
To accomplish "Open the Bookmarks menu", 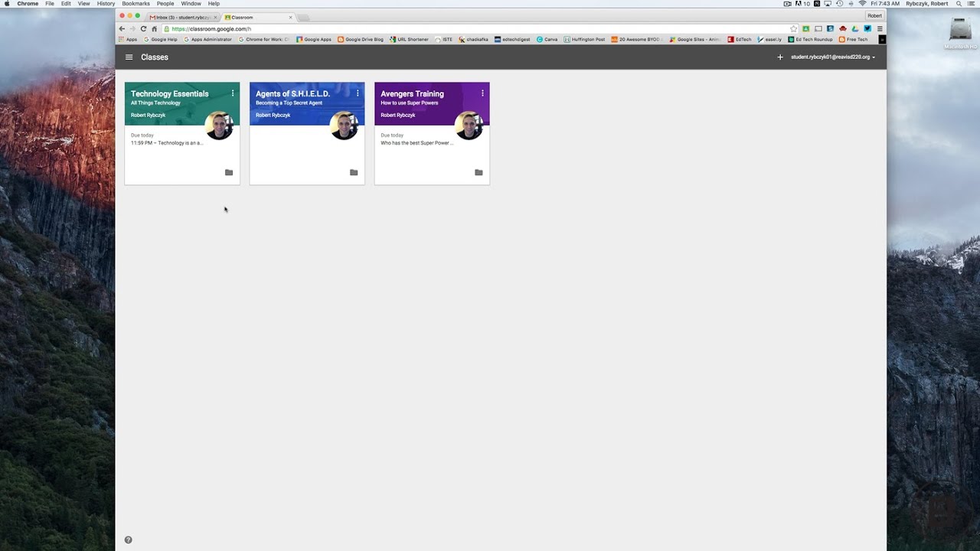I will (136, 4).
